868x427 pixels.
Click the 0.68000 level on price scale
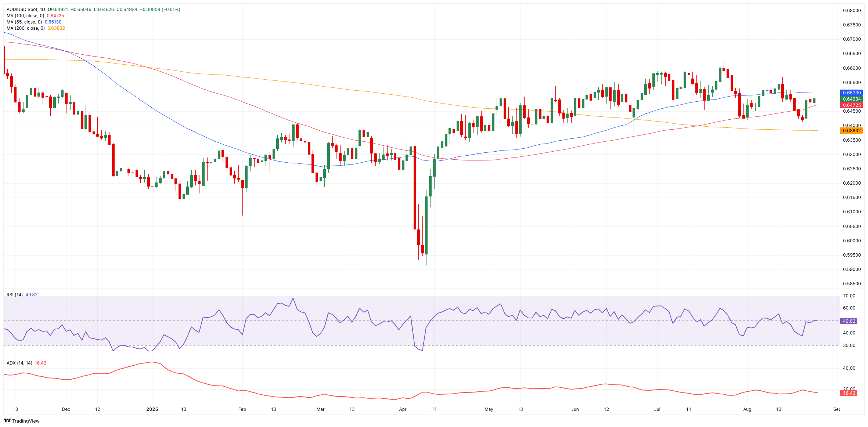tap(851, 11)
